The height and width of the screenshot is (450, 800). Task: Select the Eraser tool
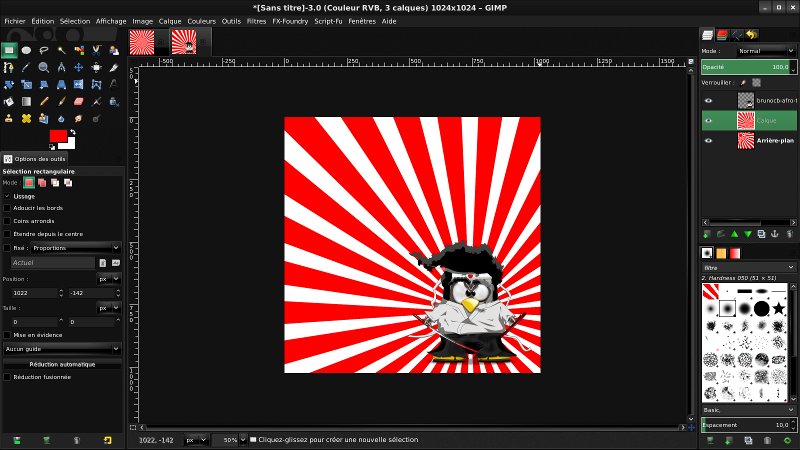pyautogui.click(x=79, y=102)
